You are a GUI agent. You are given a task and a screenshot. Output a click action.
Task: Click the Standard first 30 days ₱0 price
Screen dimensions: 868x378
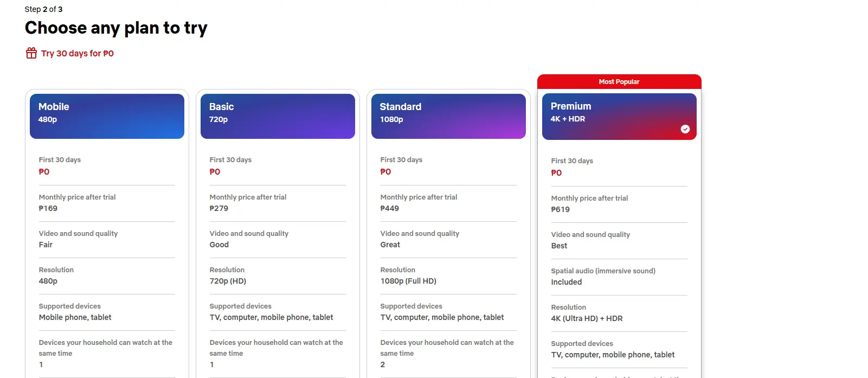coord(385,172)
